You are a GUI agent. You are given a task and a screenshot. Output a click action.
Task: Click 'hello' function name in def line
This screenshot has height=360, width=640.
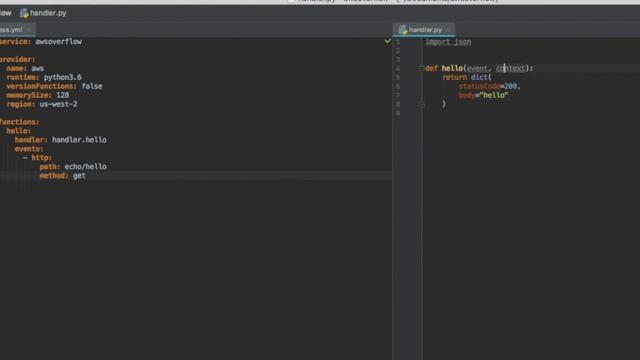452,68
